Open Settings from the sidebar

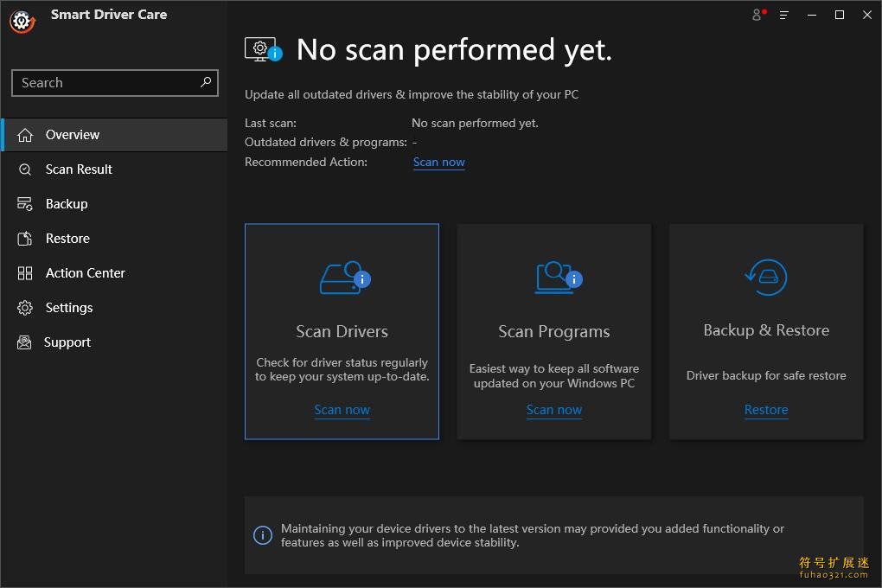pos(115,308)
